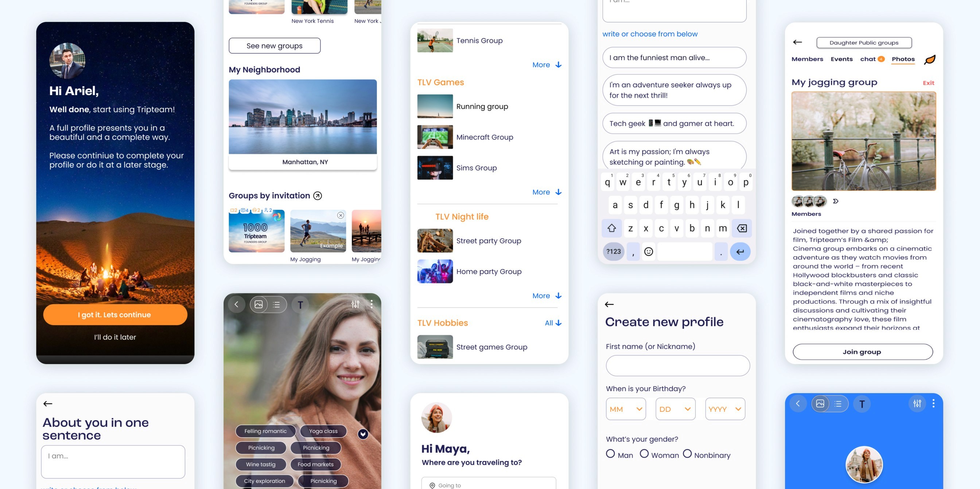This screenshot has width=980, height=489.
Task: Open the emoji picker on the keyboard
Action: coord(649,252)
